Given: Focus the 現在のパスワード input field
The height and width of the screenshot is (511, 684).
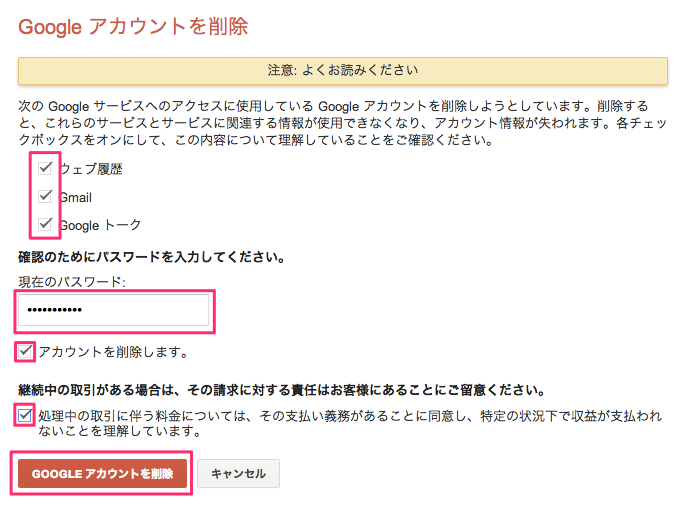Looking at the screenshot, I should [113, 310].
